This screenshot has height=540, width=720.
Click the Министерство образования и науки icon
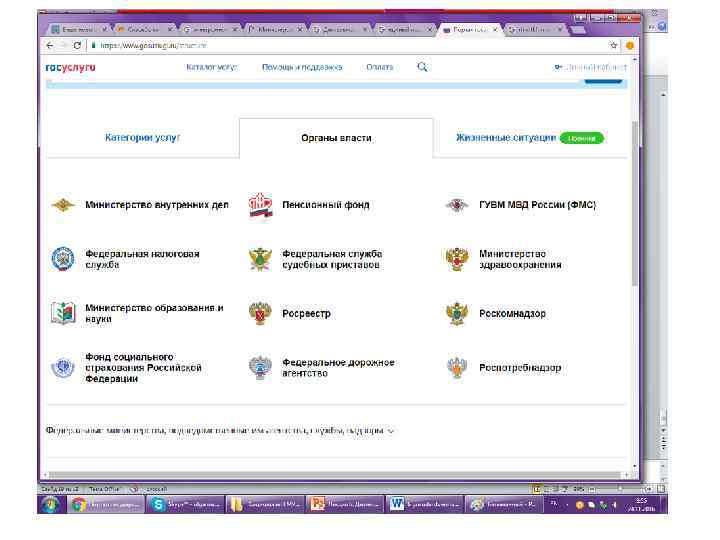(x=63, y=313)
